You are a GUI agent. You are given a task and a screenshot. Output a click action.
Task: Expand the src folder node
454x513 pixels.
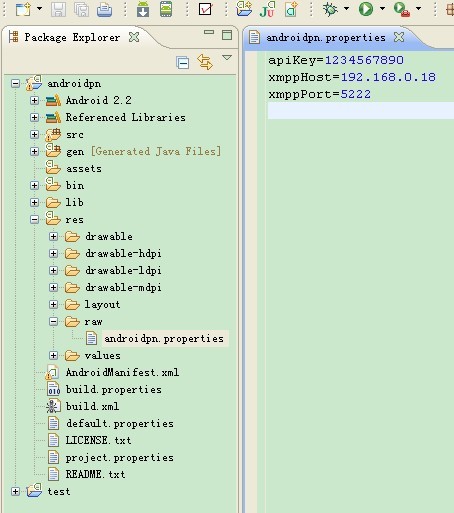[34, 134]
